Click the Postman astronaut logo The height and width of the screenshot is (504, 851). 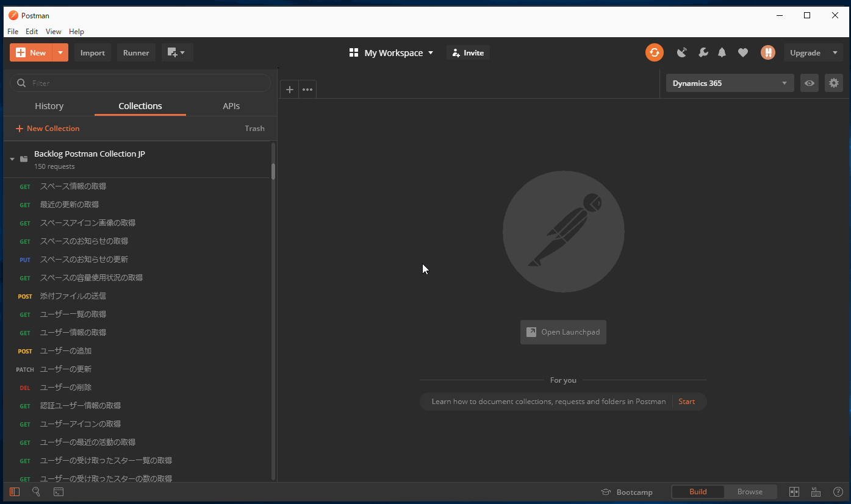tap(564, 232)
